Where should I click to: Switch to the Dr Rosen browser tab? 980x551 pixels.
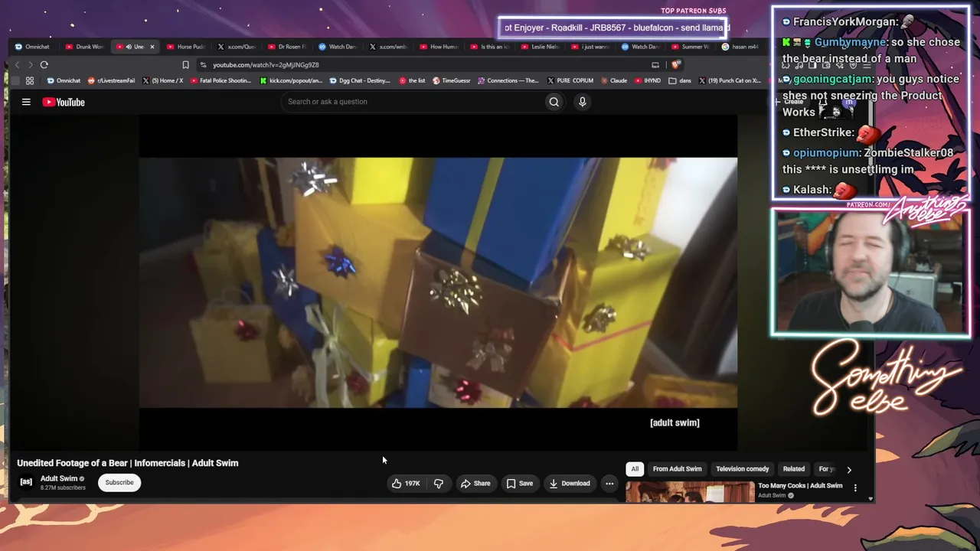[x=287, y=47]
